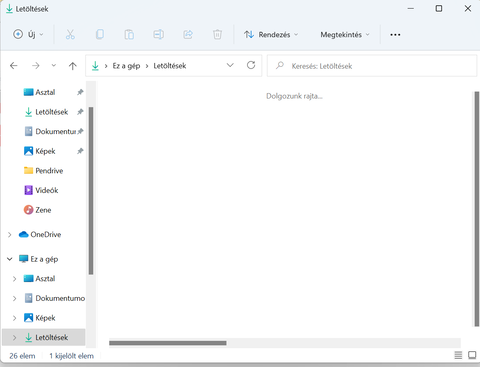Refresh the folder with the reload icon
The height and width of the screenshot is (367, 480).
click(251, 65)
